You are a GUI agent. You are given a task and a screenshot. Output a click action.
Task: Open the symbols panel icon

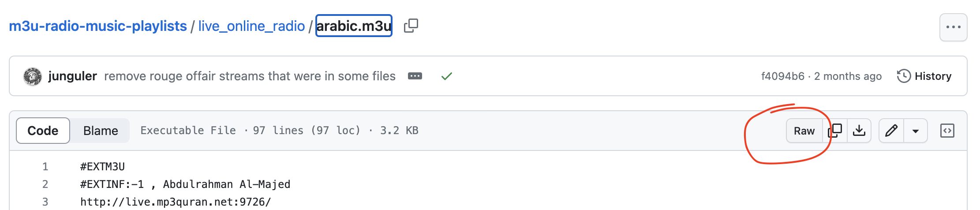pos(947,131)
